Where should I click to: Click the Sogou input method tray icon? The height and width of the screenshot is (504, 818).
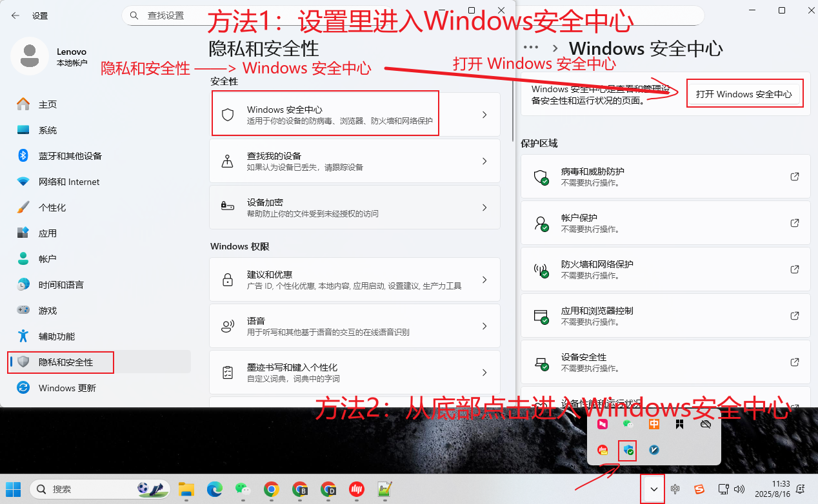(x=699, y=490)
